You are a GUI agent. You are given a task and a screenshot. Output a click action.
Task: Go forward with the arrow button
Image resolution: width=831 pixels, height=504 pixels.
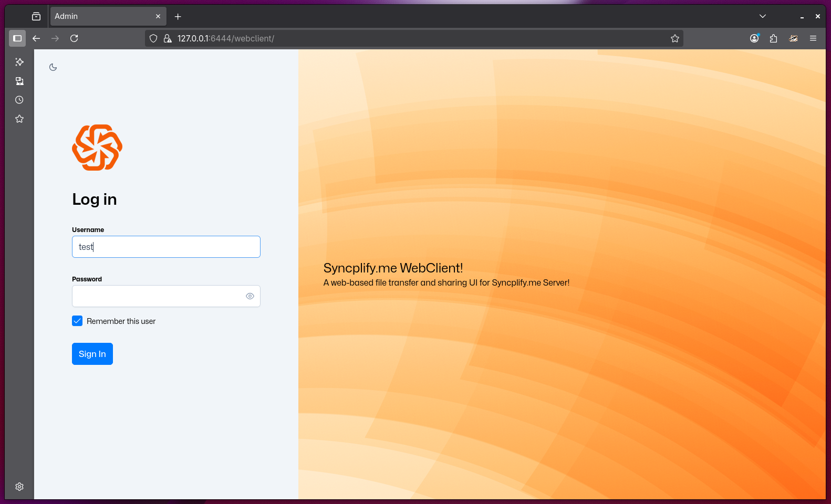coord(55,38)
